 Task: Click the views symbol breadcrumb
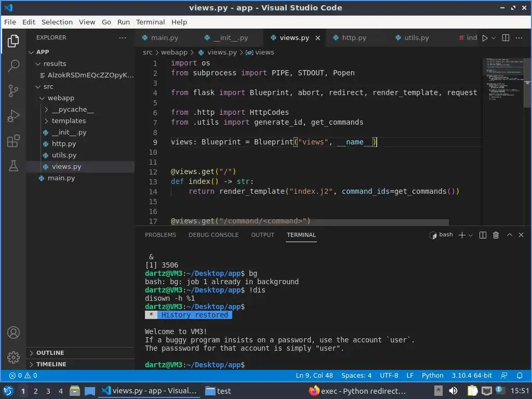260,52
